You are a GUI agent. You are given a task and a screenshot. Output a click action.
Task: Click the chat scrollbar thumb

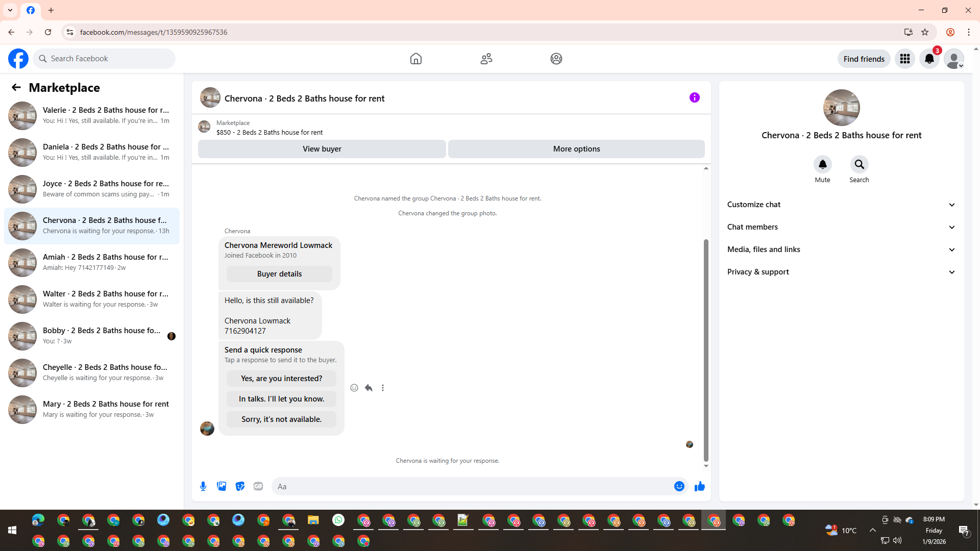point(706,349)
